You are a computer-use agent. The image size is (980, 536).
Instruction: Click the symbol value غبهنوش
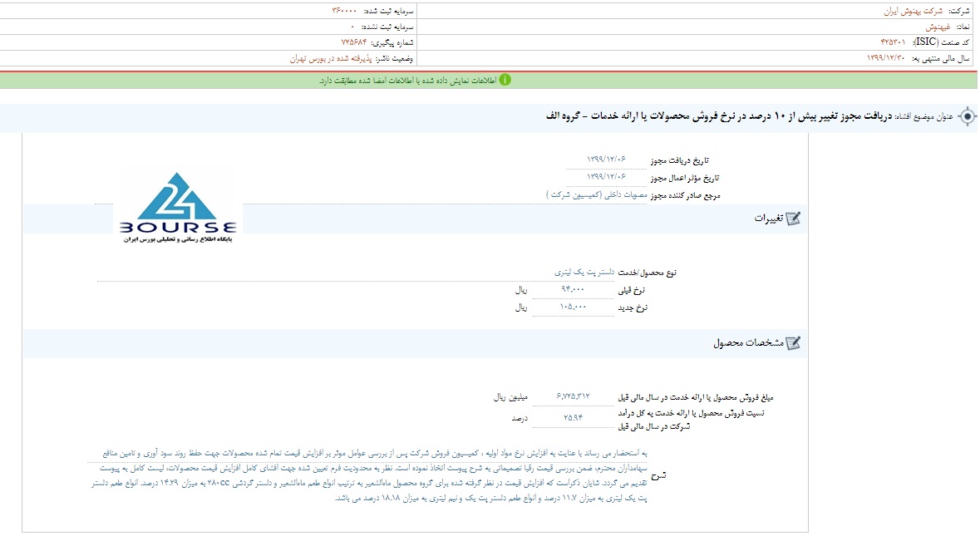pyautogui.click(x=938, y=27)
